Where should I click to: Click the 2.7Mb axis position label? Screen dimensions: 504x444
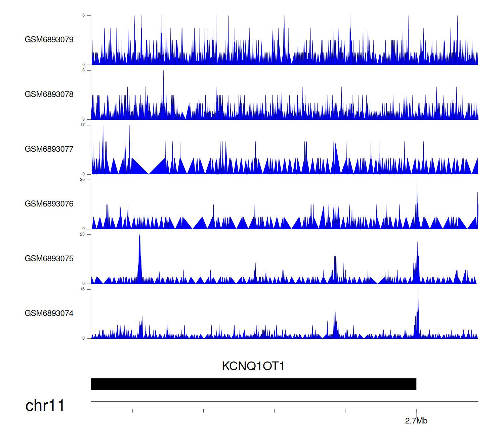(x=416, y=421)
